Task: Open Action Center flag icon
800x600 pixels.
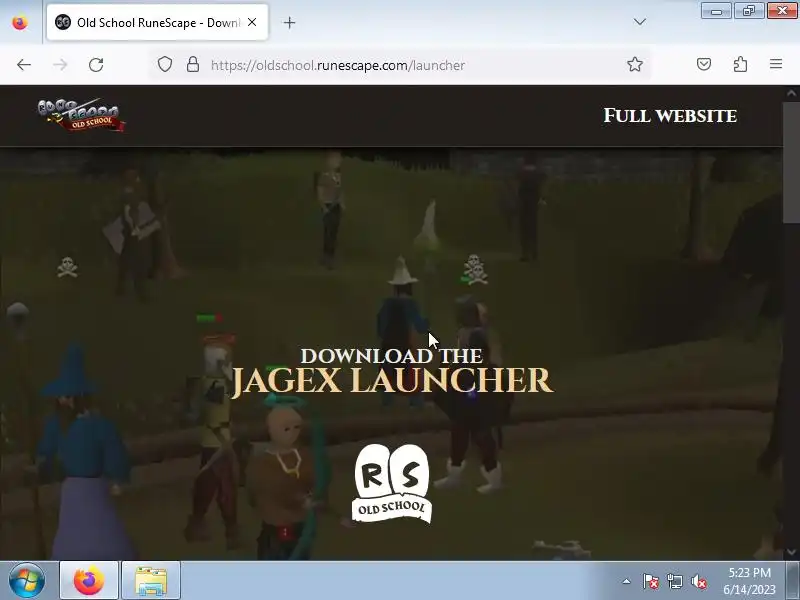Action: pyautogui.click(x=651, y=581)
